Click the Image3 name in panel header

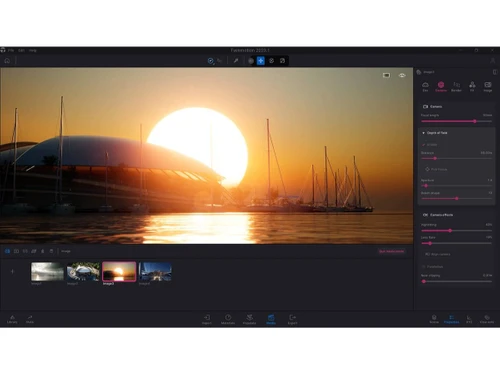coord(429,72)
